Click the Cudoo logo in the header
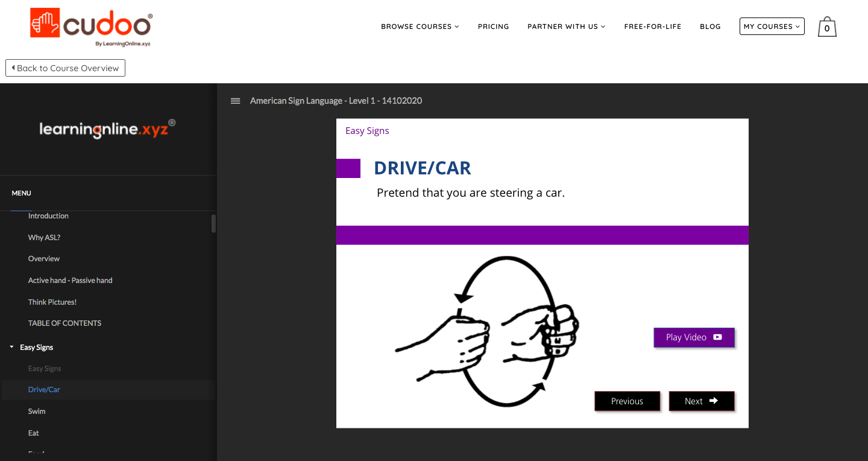The image size is (868, 461). (x=90, y=26)
